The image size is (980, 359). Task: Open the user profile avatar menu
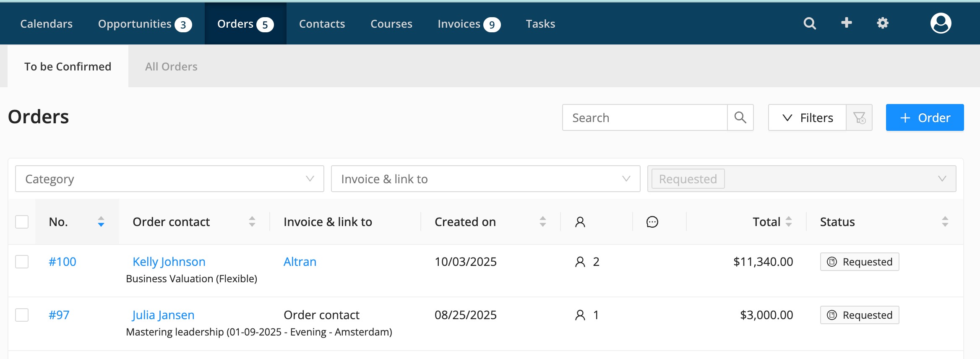tap(941, 23)
